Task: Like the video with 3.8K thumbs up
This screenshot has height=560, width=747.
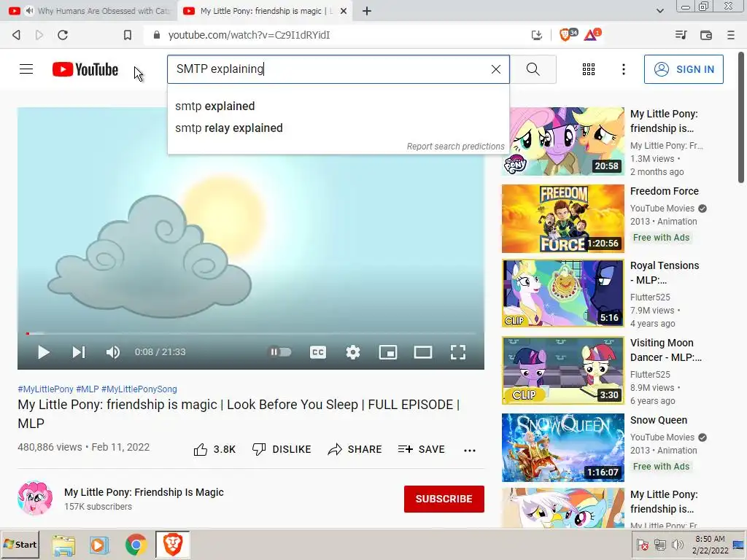Action: (214, 449)
